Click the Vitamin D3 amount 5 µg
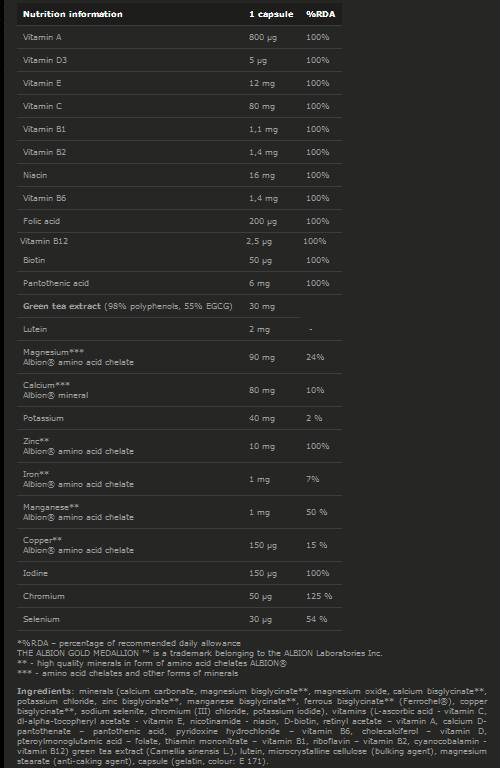Image resolution: width=500 pixels, height=768 pixels. pos(258,60)
